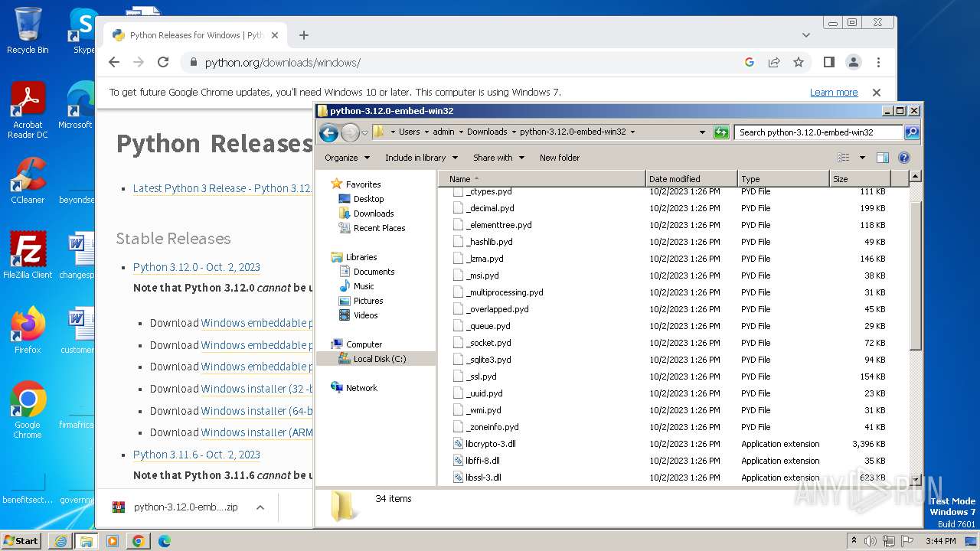Refresh the Explorer folder view
Viewport: 980px width, 551px height.
click(x=721, y=132)
